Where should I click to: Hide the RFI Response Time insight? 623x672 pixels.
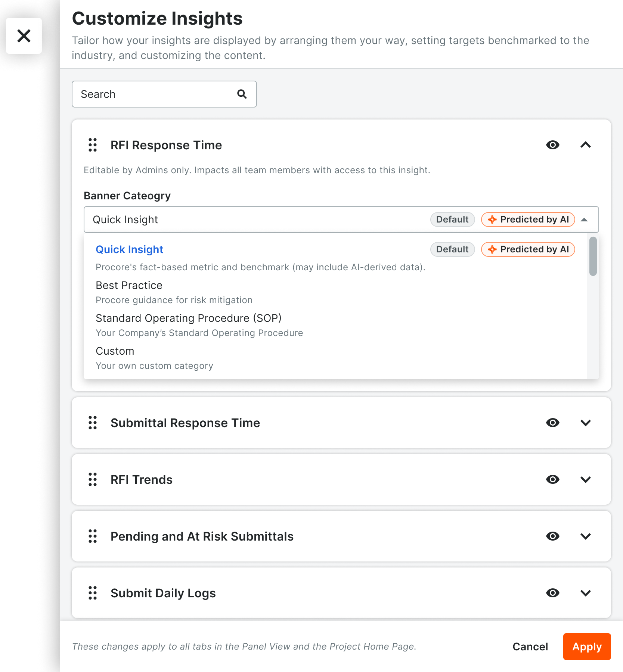[x=553, y=145]
